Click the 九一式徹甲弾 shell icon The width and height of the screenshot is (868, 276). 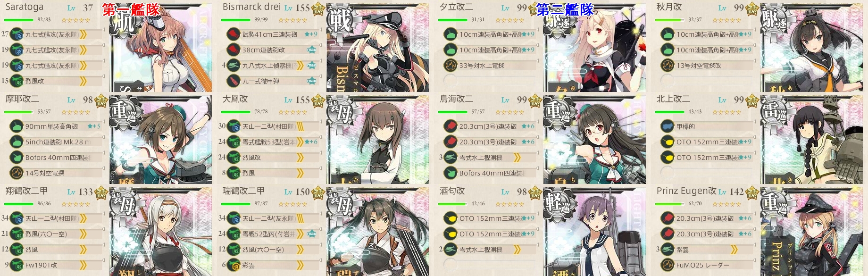pyautogui.click(x=234, y=81)
